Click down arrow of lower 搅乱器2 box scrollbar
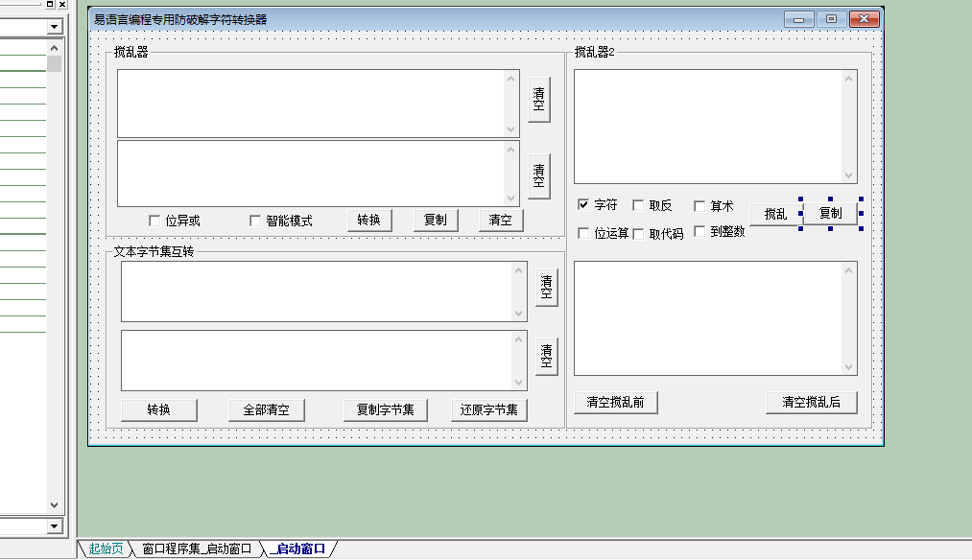The image size is (972, 560). [x=848, y=367]
